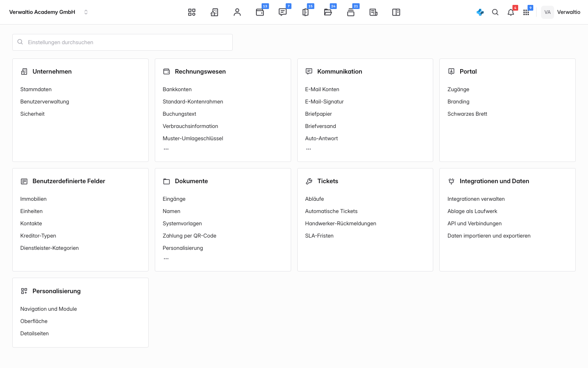The image size is (588, 368).
Task: Open the wallet icon with badge 13
Action: click(x=260, y=12)
